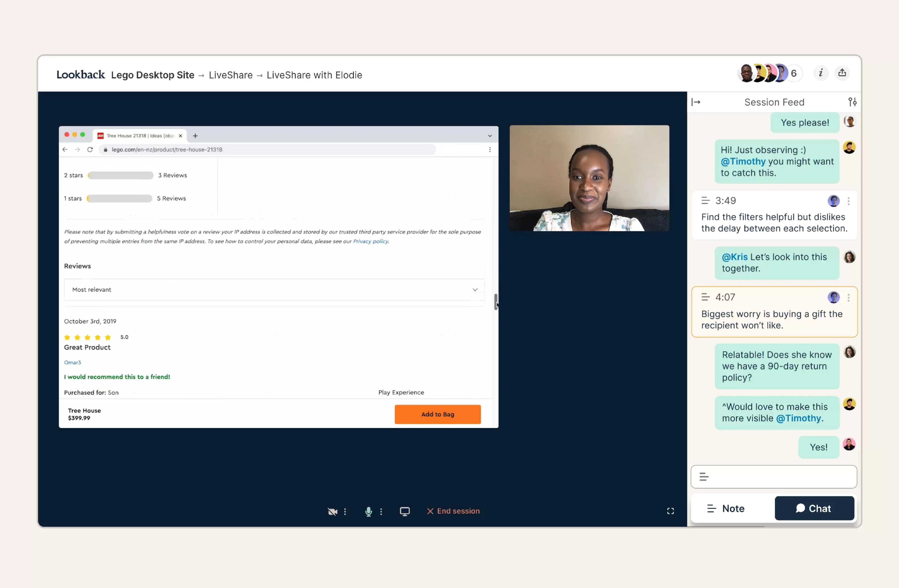
Task: Open the 4:07 note's options menu
Action: tap(849, 298)
